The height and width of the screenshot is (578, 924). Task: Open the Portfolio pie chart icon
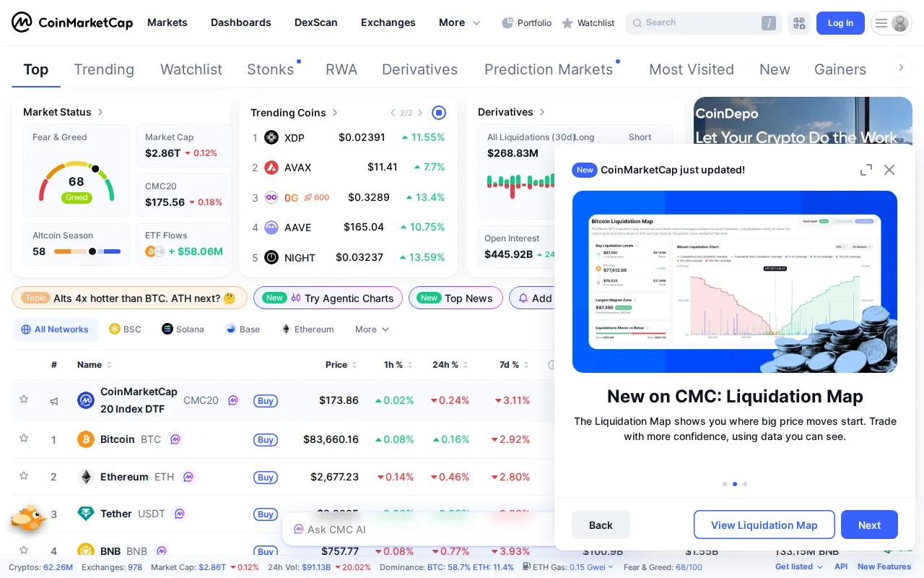pyautogui.click(x=507, y=23)
